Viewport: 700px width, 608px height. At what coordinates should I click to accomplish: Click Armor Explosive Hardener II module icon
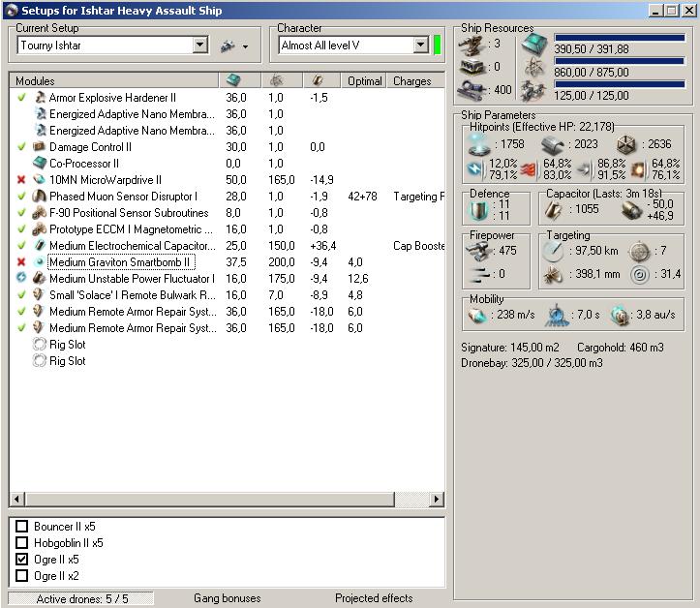40,97
